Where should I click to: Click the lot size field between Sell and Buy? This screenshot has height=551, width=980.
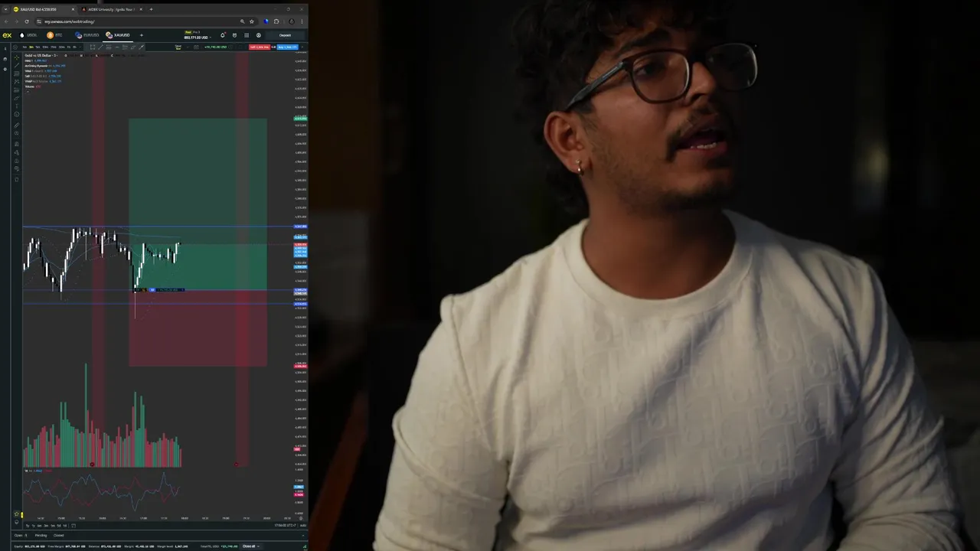click(273, 47)
